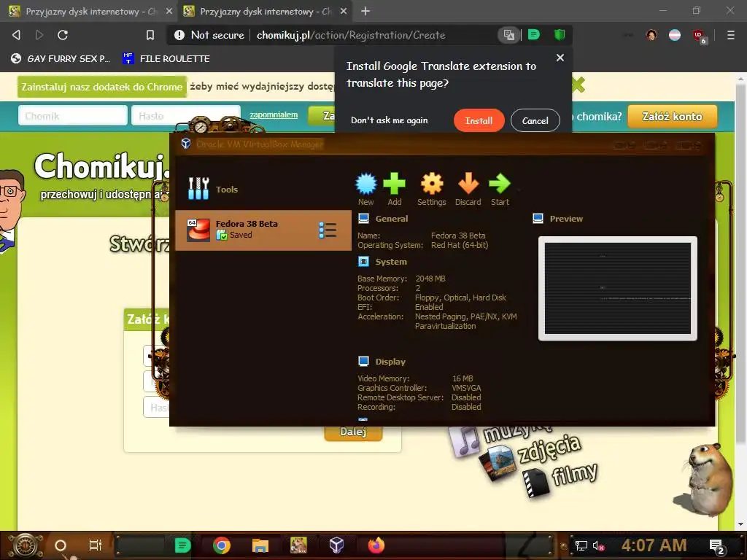This screenshot has width=747, height=560.
Task: Click Install in translate popup
Action: point(479,120)
